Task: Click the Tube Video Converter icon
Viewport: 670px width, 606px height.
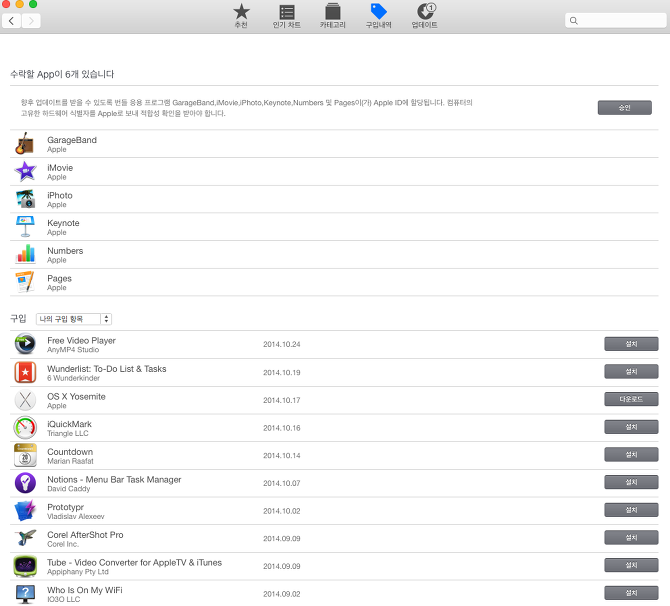Action: pos(25,566)
